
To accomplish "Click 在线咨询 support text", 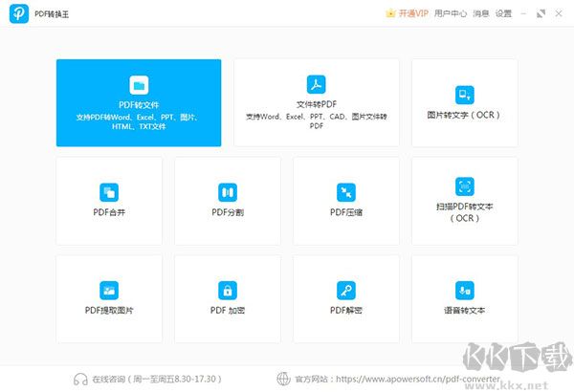I will 157,379.
